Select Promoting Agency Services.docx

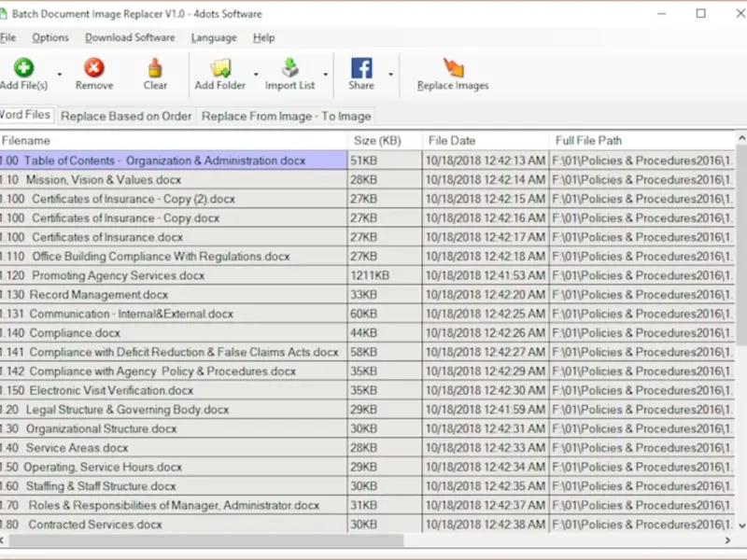pyautogui.click(x=174, y=275)
